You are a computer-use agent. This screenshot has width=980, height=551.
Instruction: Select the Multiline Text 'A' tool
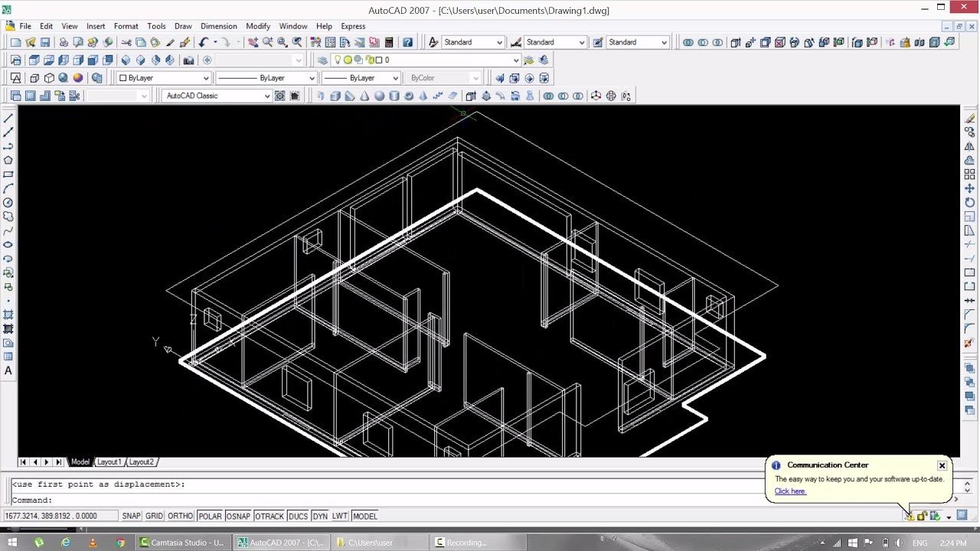(x=8, y=371)
